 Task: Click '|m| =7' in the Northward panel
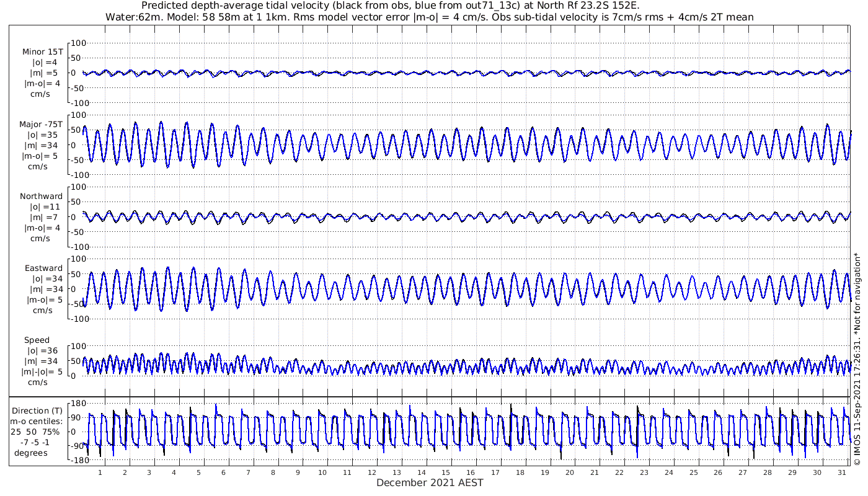click(x=44, y=217)
